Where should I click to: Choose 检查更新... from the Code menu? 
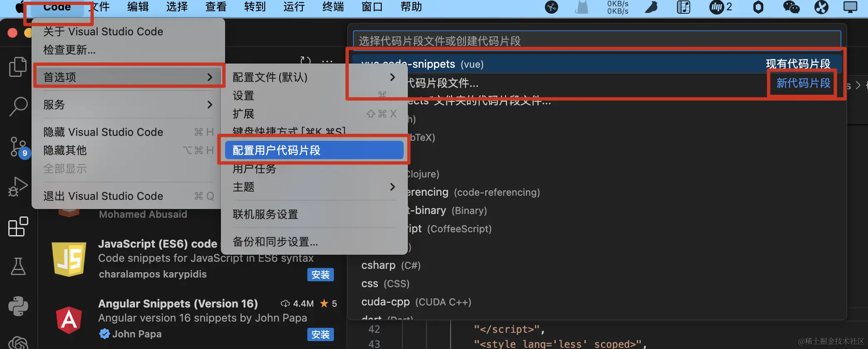[x=128, y=50]
